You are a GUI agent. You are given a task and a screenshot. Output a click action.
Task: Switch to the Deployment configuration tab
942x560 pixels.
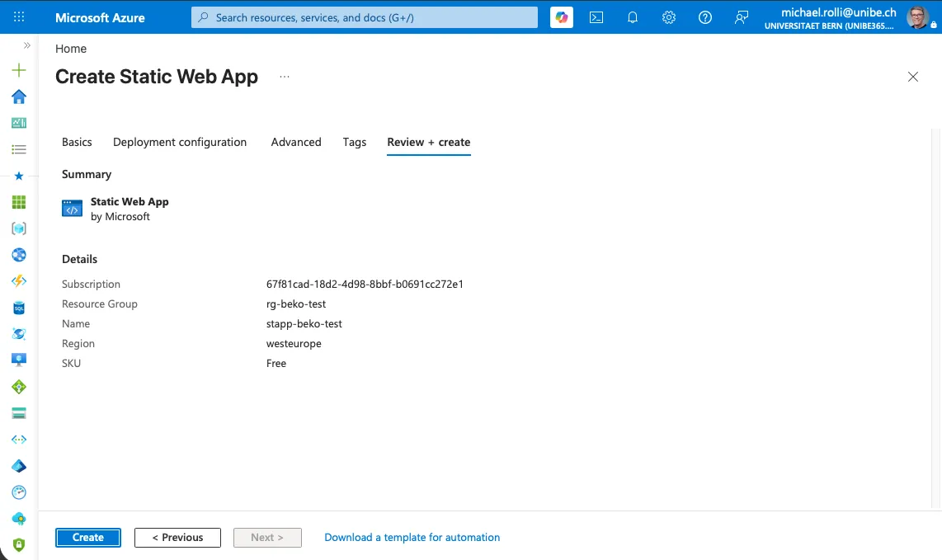pos(180,143)
